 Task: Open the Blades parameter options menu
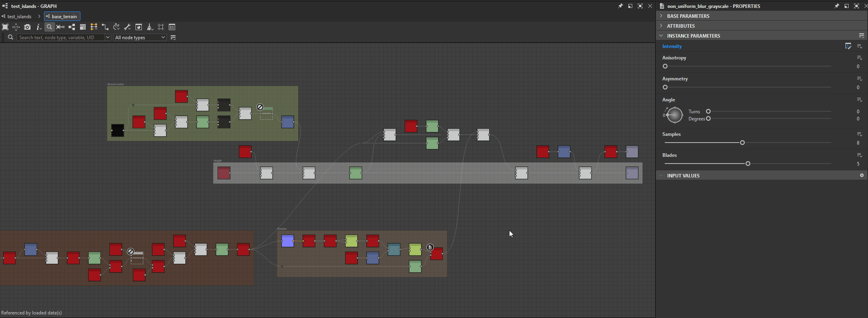pos(860,155)
